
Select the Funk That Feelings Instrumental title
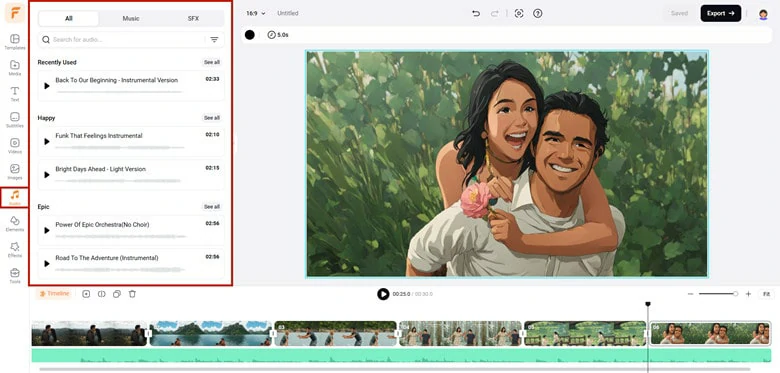click(98, 136)
